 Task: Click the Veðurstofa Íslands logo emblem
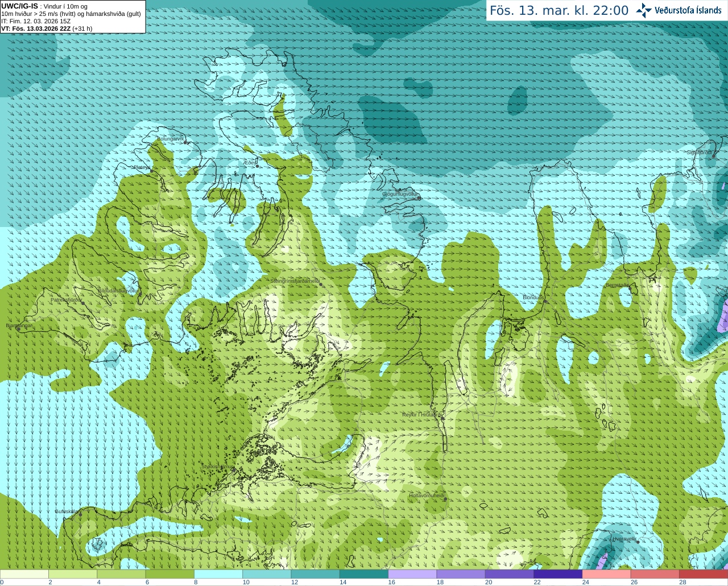click(x=644, y=10)
